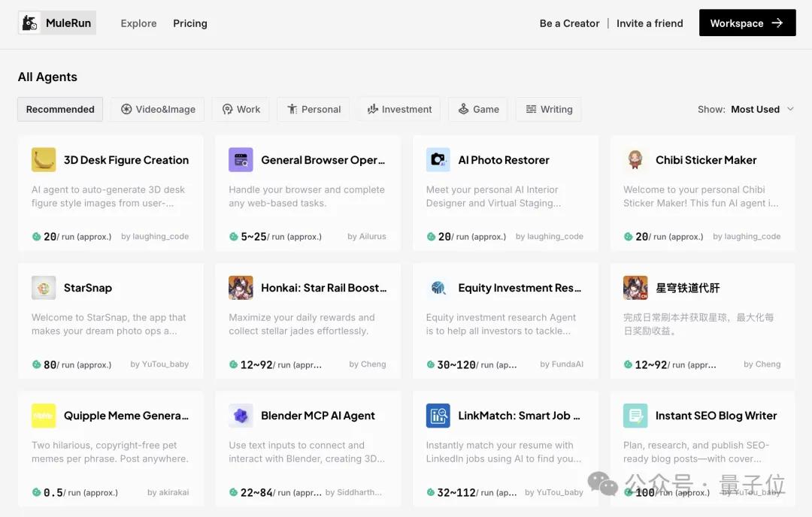This screenshot has height=517, width=812.
Task: Select the Recommended tab
Action: [x=60, y=109]
